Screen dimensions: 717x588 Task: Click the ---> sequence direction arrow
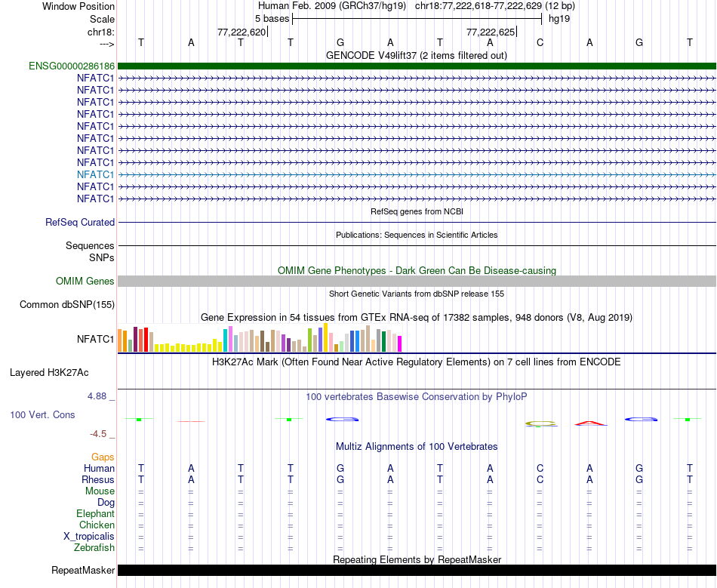pyautogui.click(x=107, y=44)
